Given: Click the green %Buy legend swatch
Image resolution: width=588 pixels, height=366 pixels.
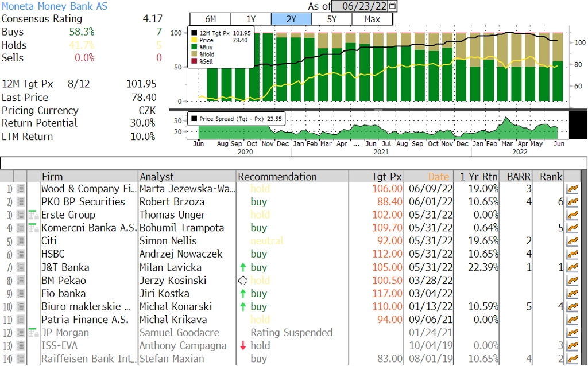Looking at the screenshot, I should (x=194, y=47).
